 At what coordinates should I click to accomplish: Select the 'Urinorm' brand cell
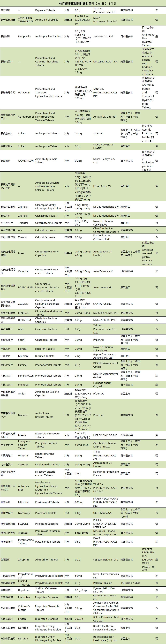[x=23, y=455]
